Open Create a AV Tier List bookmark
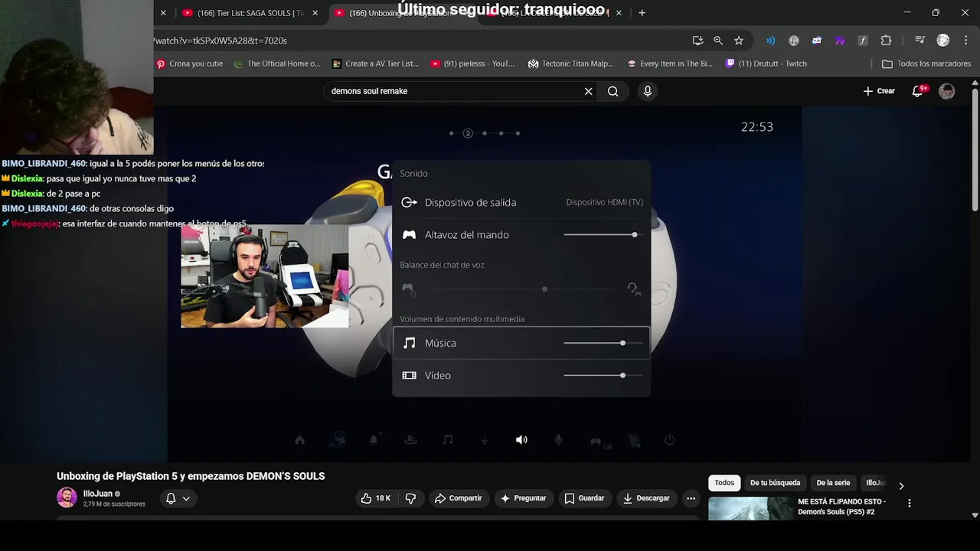 [375, 64]
